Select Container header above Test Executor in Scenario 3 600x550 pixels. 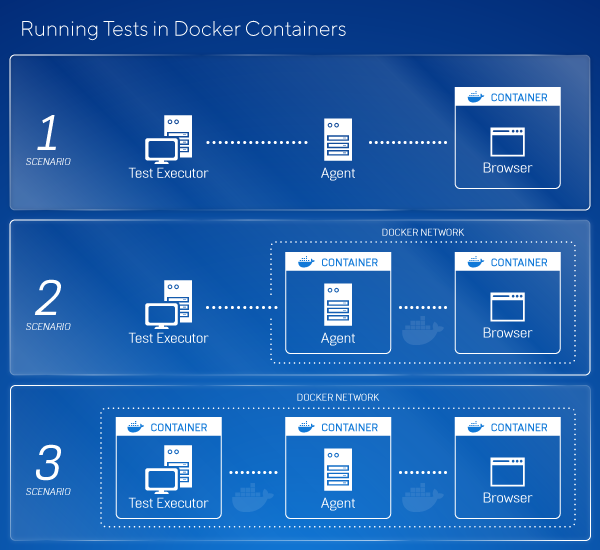[x=168, y=427]
